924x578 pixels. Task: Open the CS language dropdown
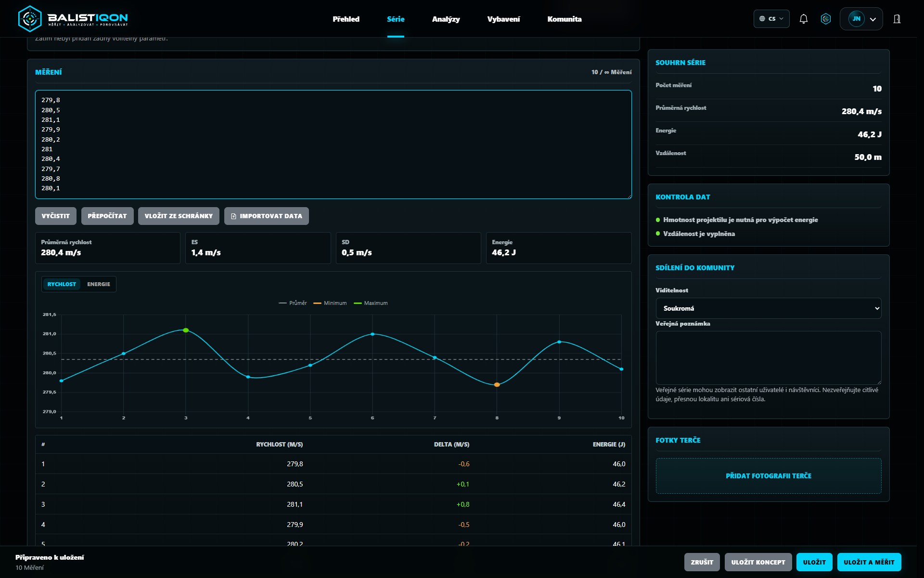(x=771, y=19)
